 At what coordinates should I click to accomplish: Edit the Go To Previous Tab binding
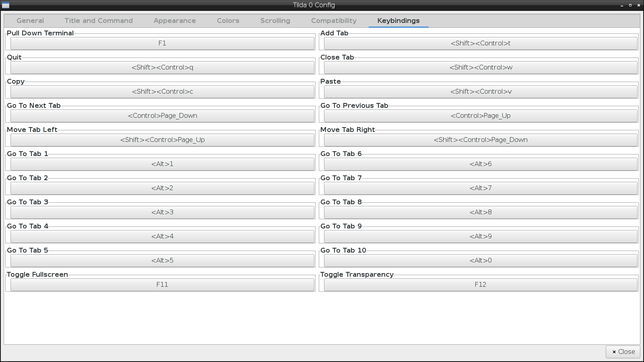pyautogui.click(x=481, y=116)
